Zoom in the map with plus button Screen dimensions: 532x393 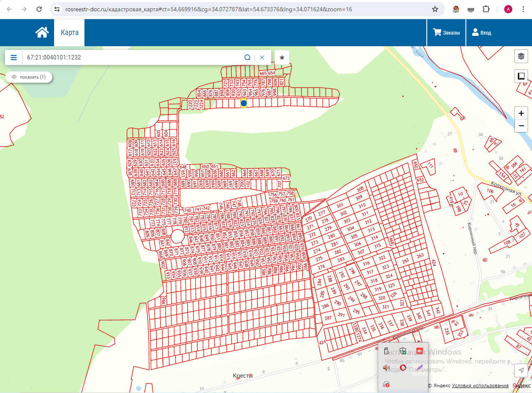[x=521, y=113]
